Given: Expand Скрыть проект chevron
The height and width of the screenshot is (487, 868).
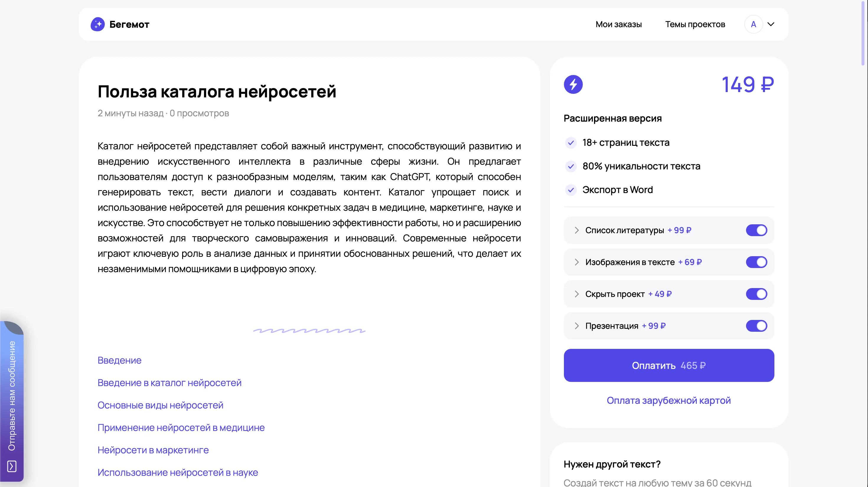Looking at the screenshot, I should click(x=577, y=294).
